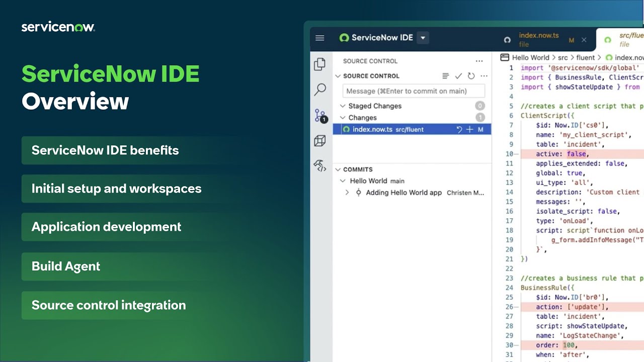Open the hamburger menu at top left

[x=320, y=38]
